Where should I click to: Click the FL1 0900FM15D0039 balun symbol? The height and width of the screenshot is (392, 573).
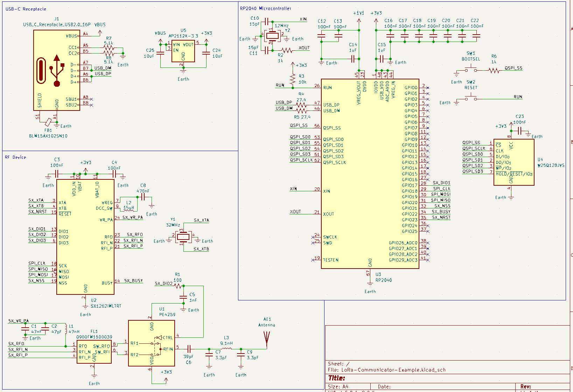(x=94, y=351)
